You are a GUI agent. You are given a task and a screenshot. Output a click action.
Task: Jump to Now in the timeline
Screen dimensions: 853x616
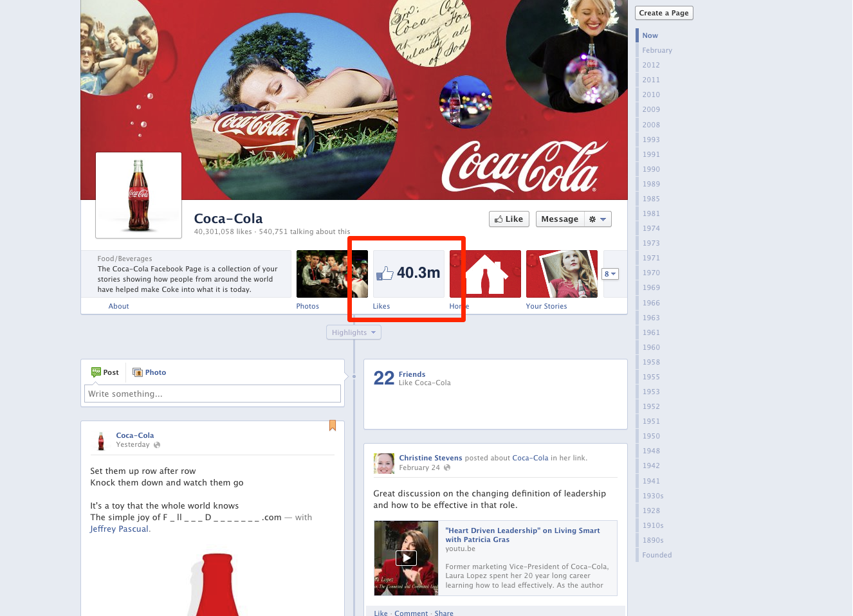[650, 35]
